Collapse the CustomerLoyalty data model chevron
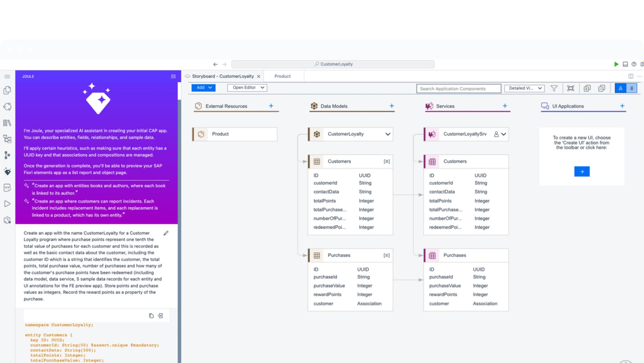 coord(388,134)
